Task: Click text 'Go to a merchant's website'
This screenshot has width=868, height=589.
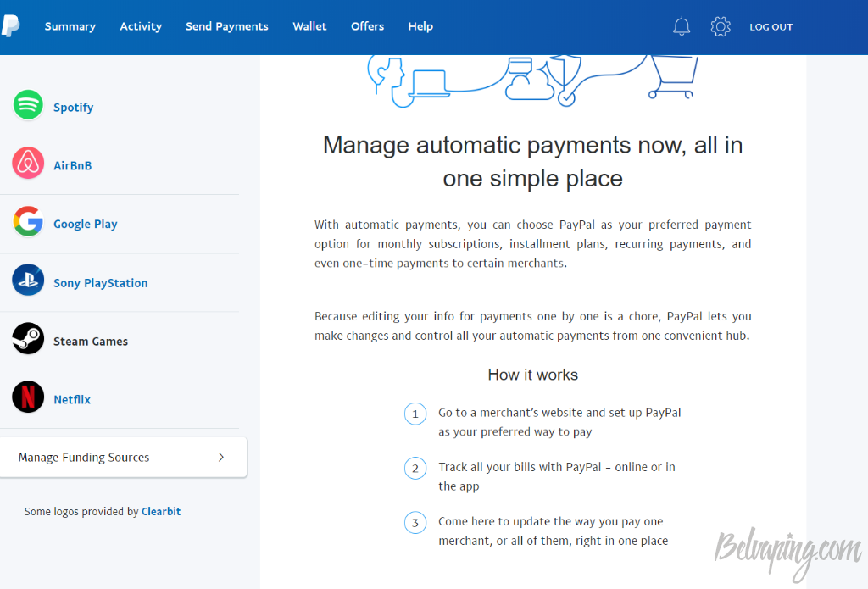Action: (559, 422)
